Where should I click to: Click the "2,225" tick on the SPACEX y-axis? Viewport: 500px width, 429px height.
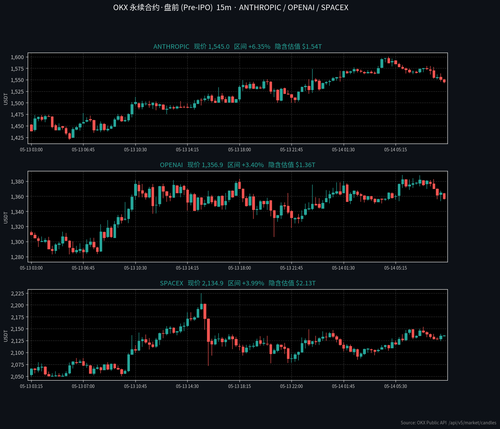[17, 294]
